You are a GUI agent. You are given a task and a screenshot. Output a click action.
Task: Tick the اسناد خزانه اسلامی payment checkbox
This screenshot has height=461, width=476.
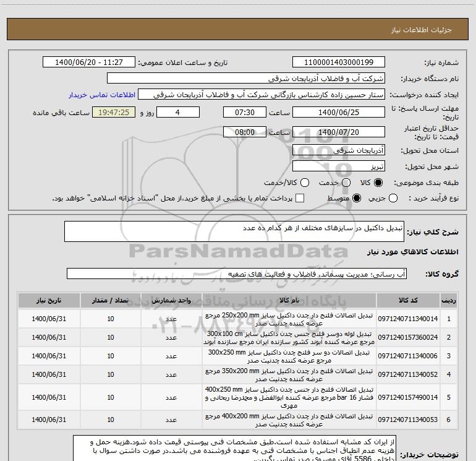(300, 198)
